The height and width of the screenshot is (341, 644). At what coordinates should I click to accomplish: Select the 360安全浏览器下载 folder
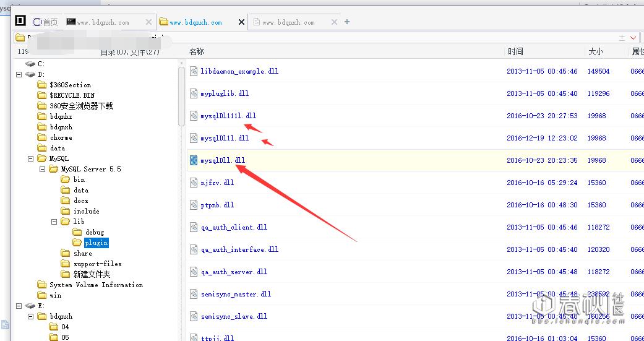80,106
